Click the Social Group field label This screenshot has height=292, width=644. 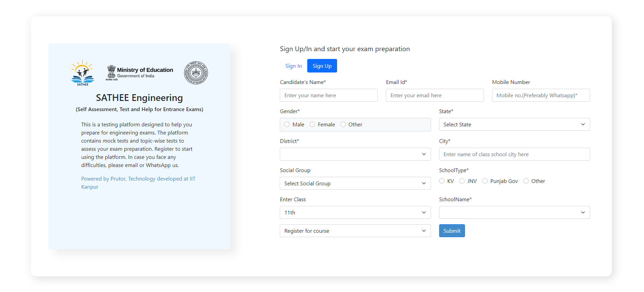pos(295,170)
